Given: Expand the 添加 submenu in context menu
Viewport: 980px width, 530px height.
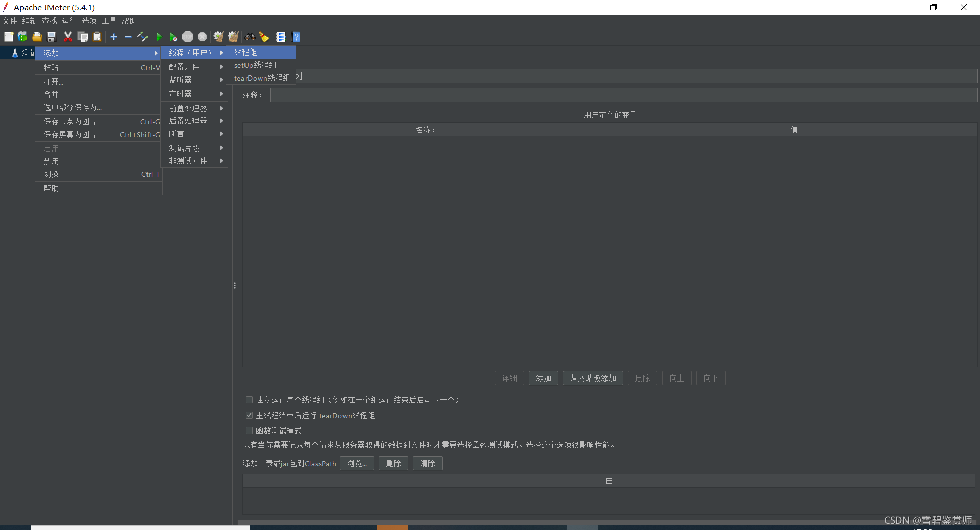Looking at the screenshot, I should [x=99, y=53].
